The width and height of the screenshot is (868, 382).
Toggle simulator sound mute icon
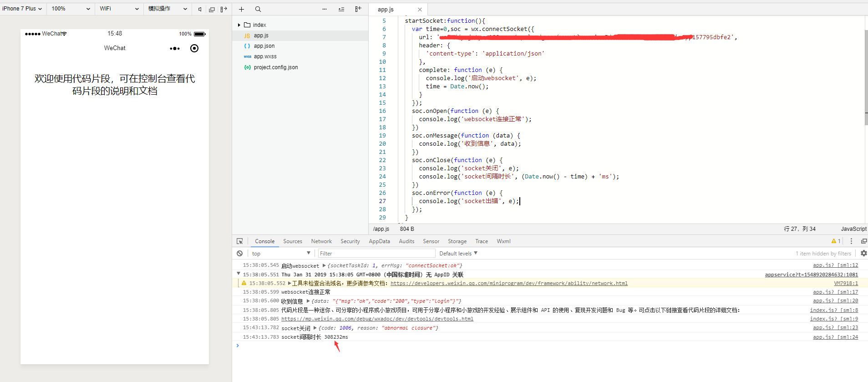[200, 9]
